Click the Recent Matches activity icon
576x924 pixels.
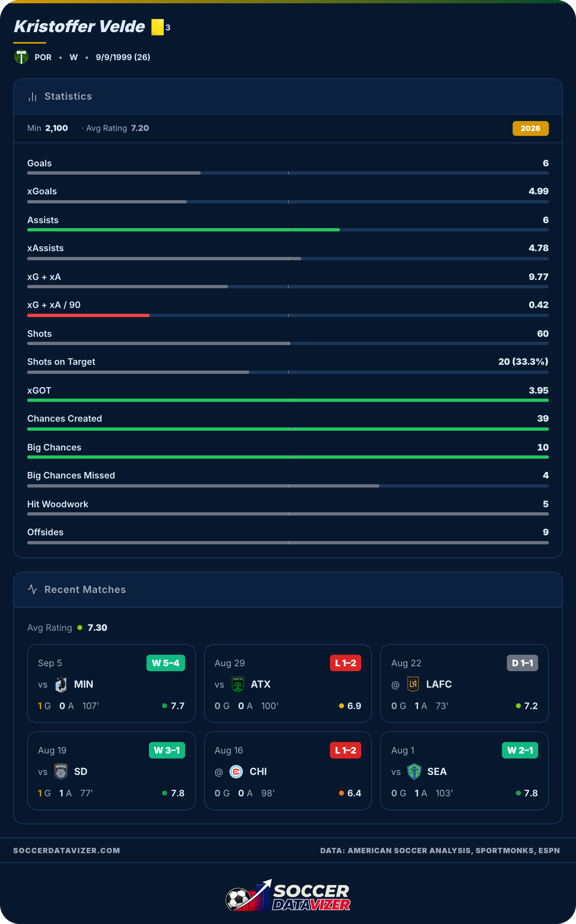coord(33,589)
